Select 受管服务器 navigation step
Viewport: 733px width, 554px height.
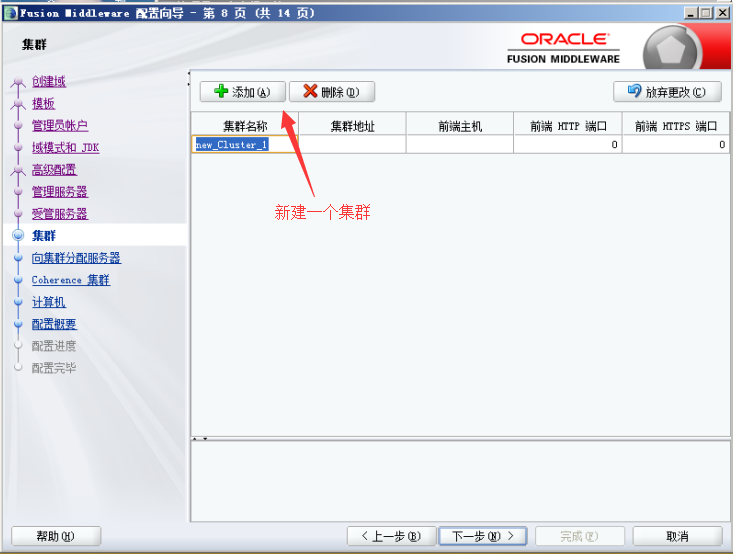coord(59,214)
